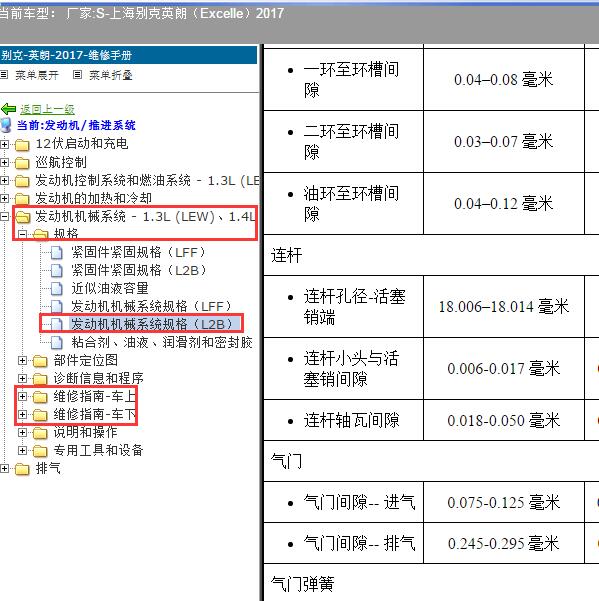The width and height of the screenshot is (599, 601).
Task: Select 维修指南-车上 folder label
Action: point(95,397)
